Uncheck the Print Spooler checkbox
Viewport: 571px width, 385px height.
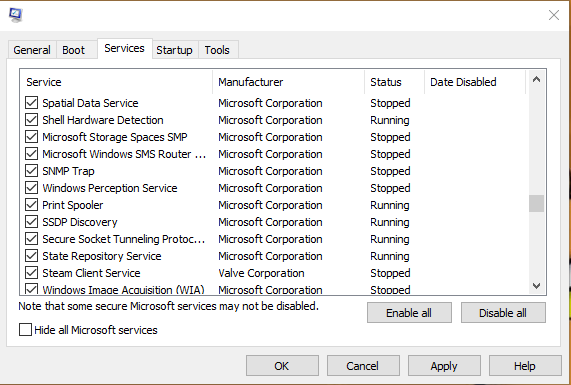coord(32,205)
